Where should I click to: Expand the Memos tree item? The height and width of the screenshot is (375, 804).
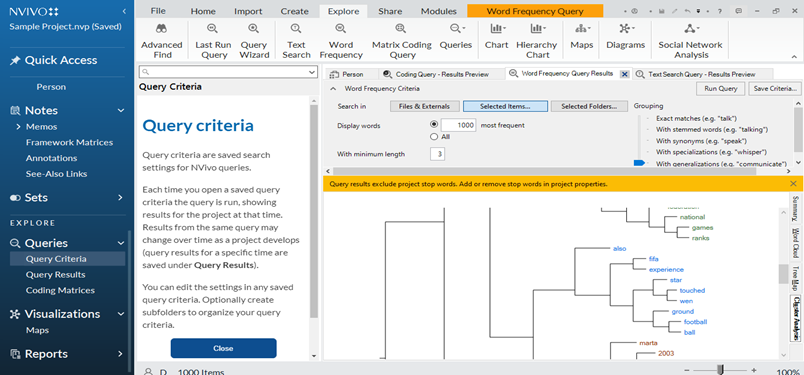click(19, 127)
